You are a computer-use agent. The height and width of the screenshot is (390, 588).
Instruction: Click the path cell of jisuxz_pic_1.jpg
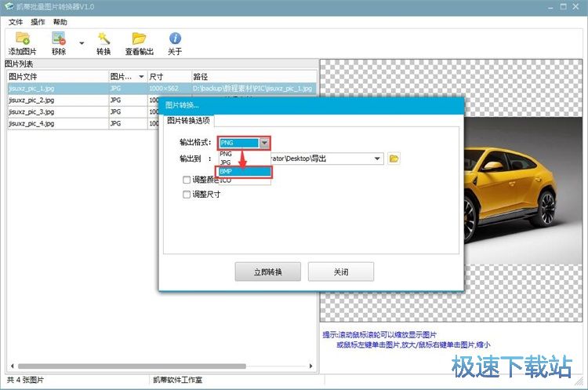click(x=254, y=89)
